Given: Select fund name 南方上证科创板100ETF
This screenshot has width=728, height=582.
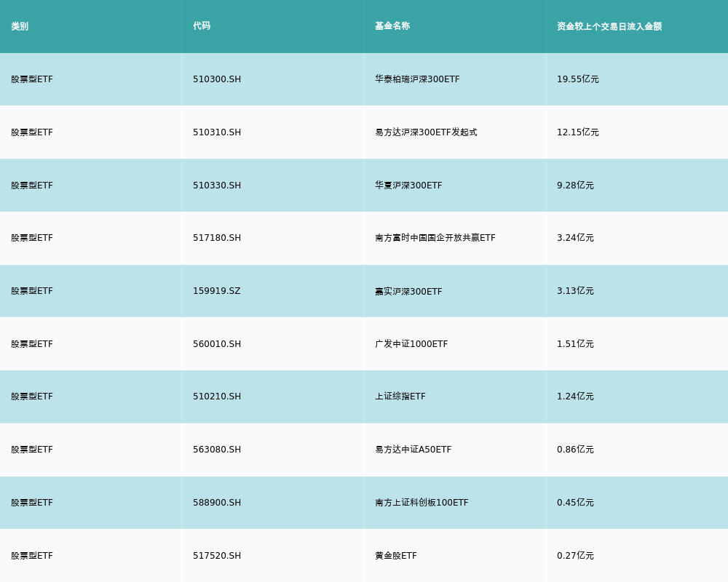Looking at the screenshot, I should point(422,503).
